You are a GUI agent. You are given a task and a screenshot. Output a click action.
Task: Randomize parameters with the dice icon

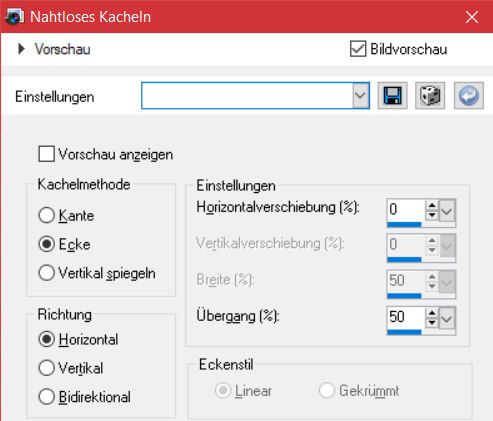pos(430,96)
